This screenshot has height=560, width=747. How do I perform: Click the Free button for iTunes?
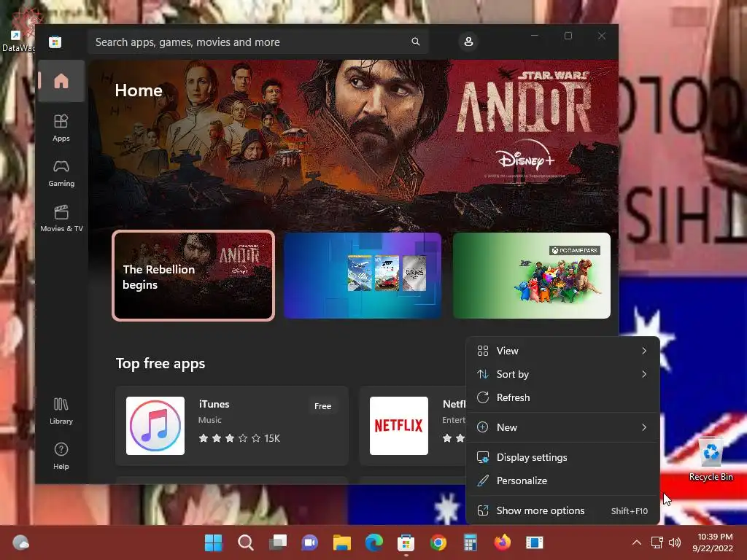coord(322,406)
